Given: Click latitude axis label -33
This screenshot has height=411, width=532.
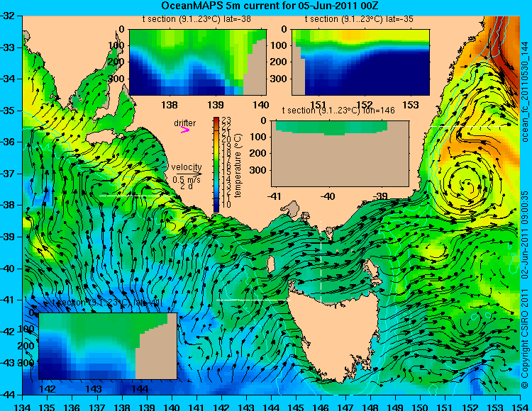Looking at the screenshot, I should (7, 47).
